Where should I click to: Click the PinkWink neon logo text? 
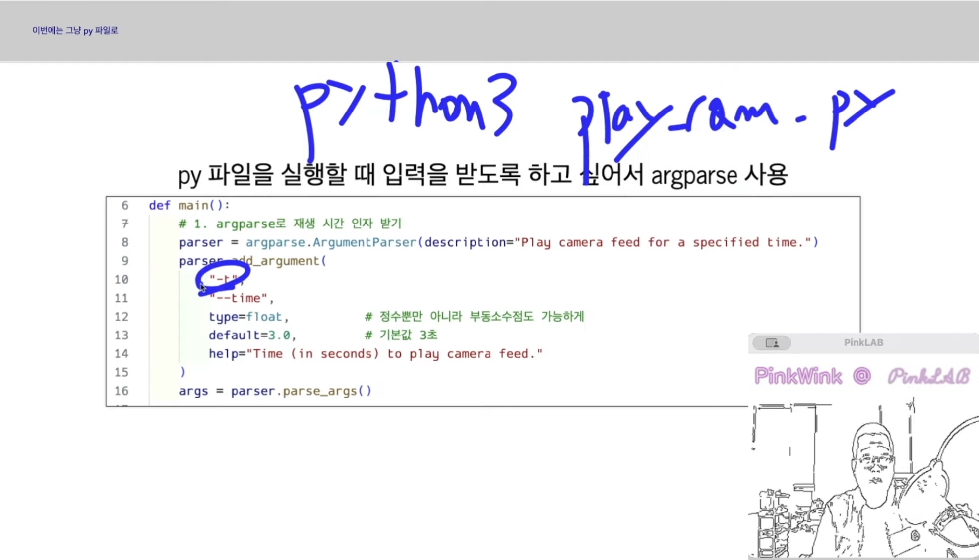pos(798,376)
